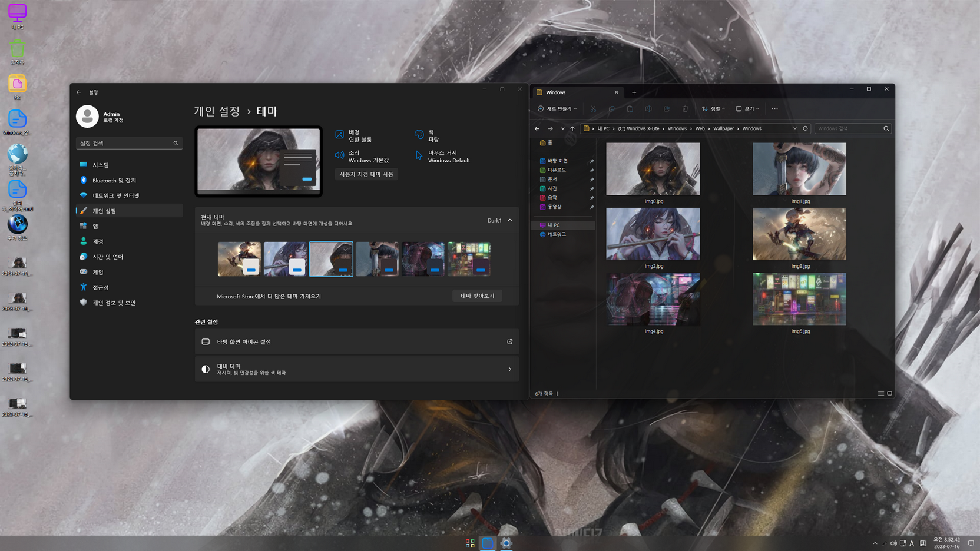Open 마우스 커서 setting
Viewport: 980px width, 551px height.
pos(442,157)
